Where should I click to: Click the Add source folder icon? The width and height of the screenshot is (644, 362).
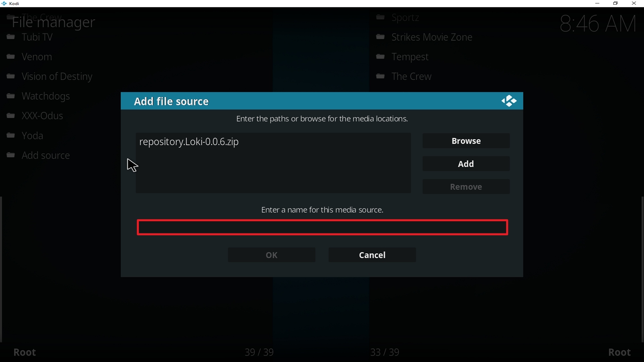11,156
